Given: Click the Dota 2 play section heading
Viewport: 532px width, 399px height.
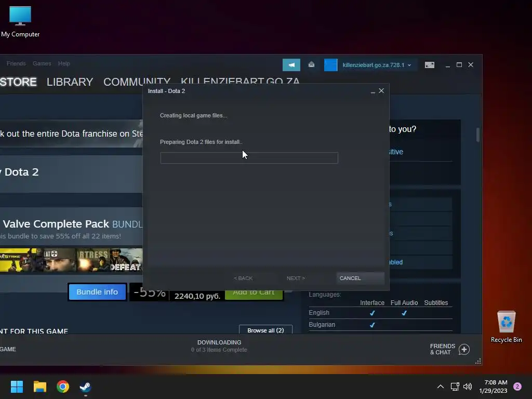Looking at the screenshot, I should [x=20, y=172].
